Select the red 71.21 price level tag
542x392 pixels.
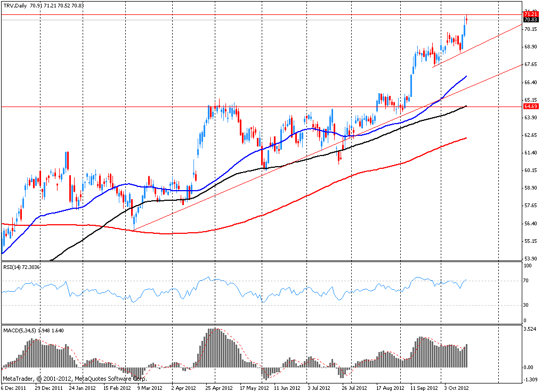531,14
